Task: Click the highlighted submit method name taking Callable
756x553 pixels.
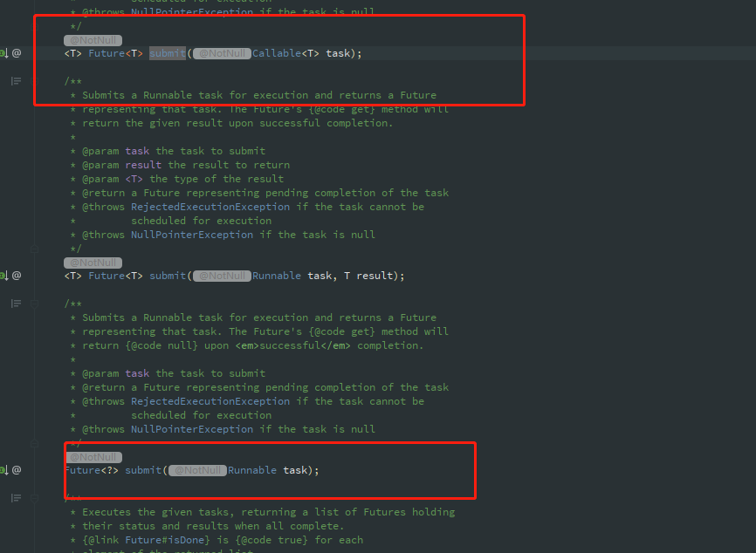Action: 168,53
